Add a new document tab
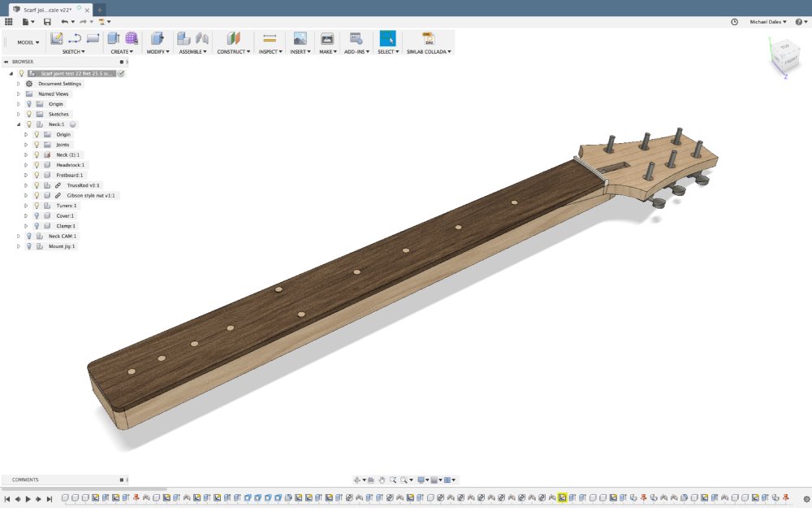The height and width of the screenshot is (508, 812). tap(99, 10)
